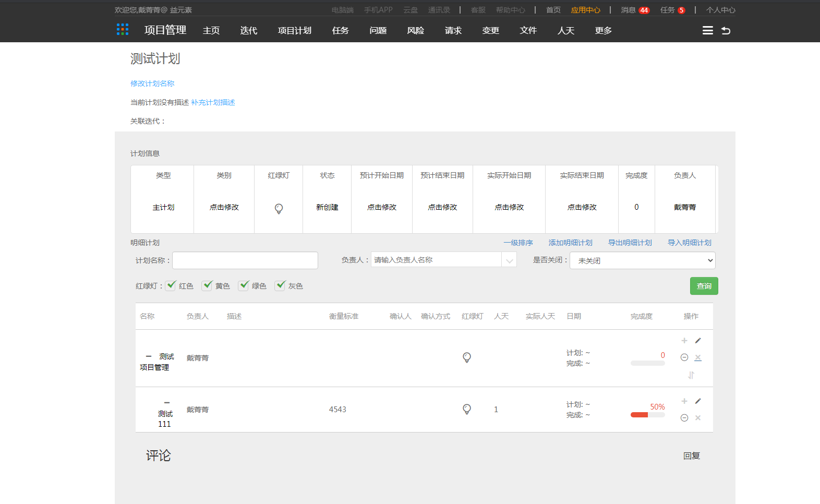Viewport: 820px width, 504px height.
Task: Focus the 计划名称 input field
Action: tap(245, 260)
